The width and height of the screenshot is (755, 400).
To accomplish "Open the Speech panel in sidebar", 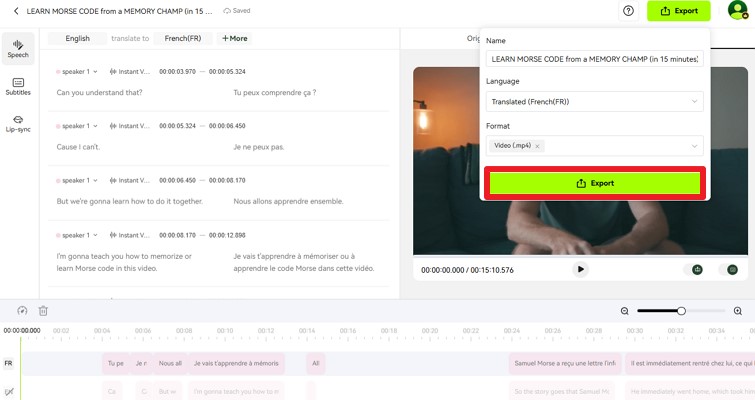I will tap(18, 48).
